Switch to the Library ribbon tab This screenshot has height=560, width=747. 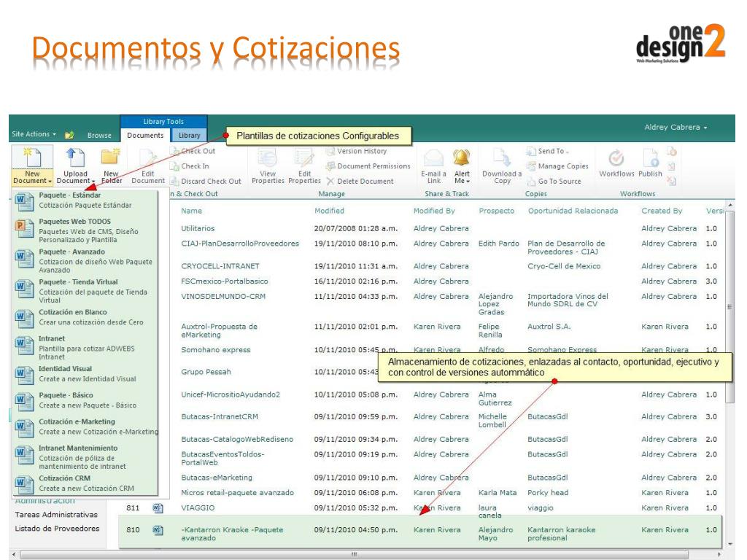189,135
